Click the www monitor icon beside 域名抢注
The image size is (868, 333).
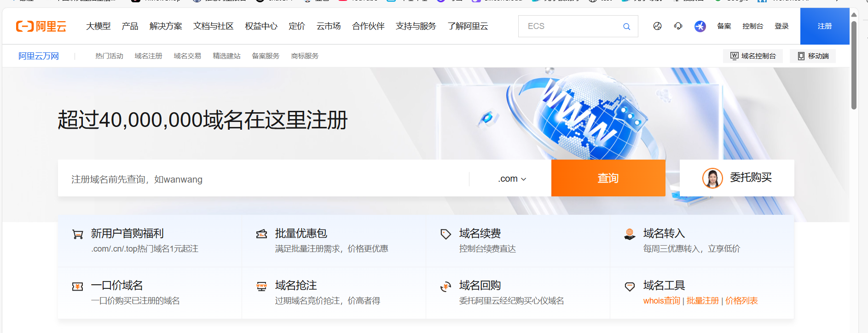(x=261, y=287)
